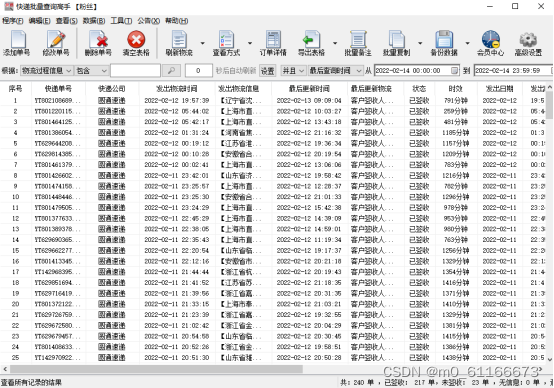Click the end date field 2022-02-14 23:59:59
554x388 pixels.
512,71
